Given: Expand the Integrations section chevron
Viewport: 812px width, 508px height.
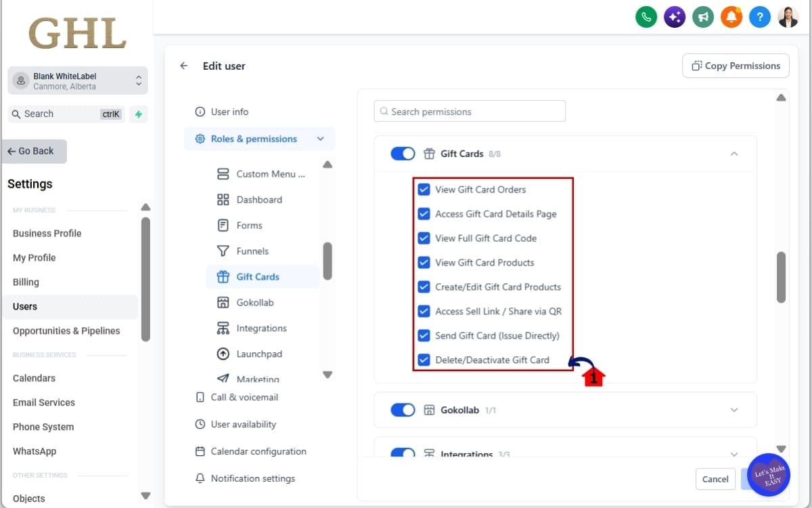Looking at the screenshot, I should point(734,454).
